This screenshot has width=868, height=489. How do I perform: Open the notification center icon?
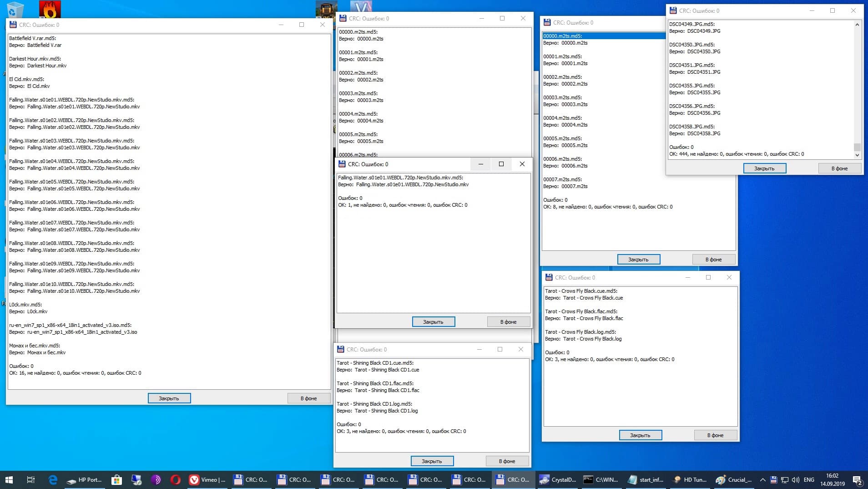[x=857, y=480]
